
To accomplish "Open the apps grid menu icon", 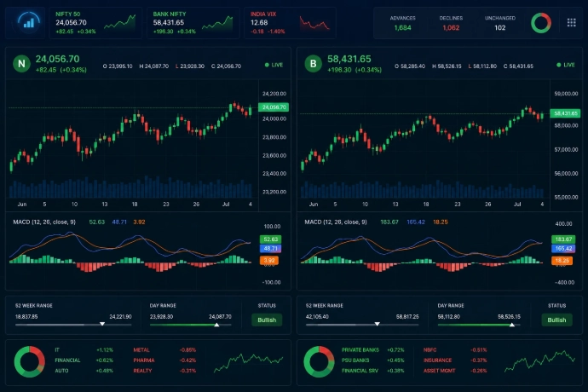I will pos(571,22).
